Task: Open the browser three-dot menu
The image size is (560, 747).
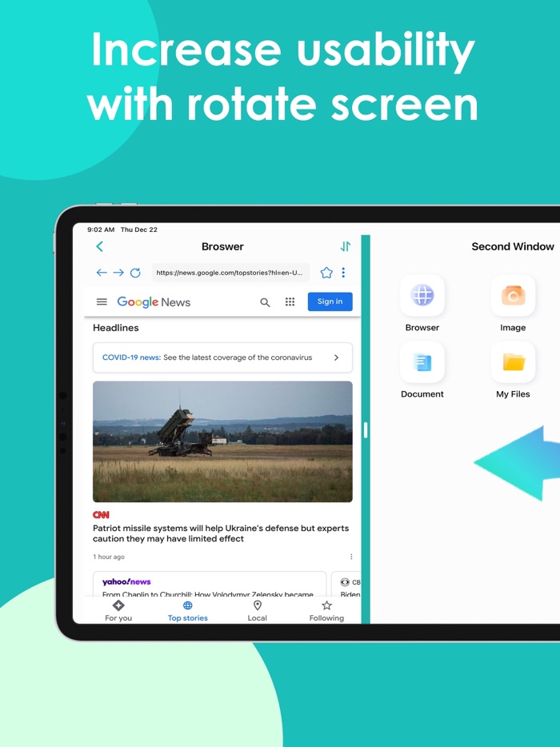Action: click(343, 273)
